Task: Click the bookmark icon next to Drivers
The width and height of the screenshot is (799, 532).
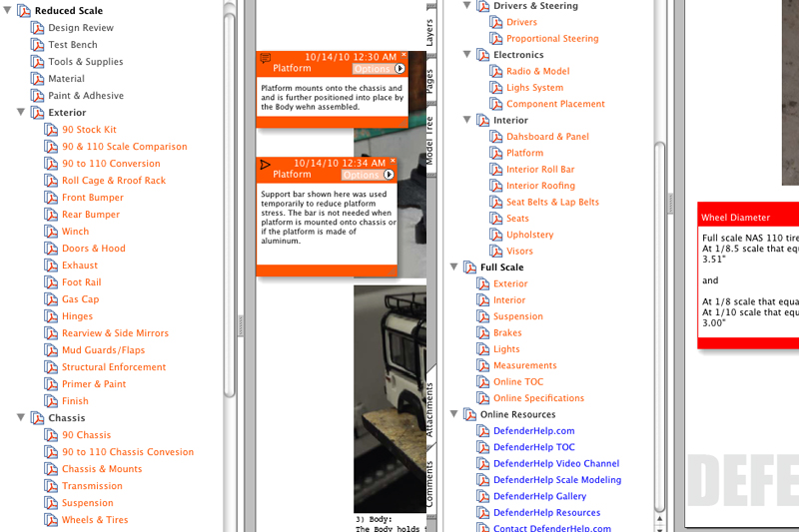Action: pyautogui.click(x=495, y=22)
